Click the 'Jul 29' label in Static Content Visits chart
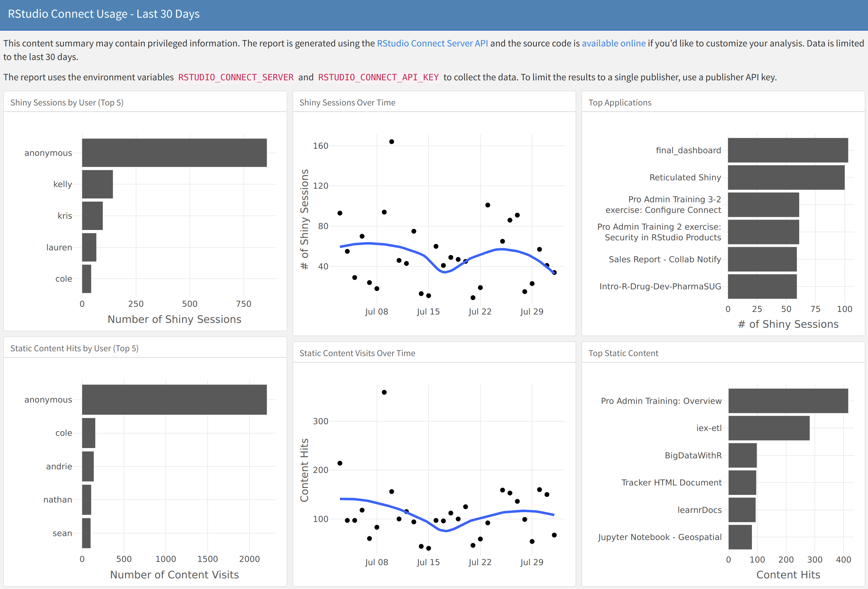 click(x=531, y=562)
